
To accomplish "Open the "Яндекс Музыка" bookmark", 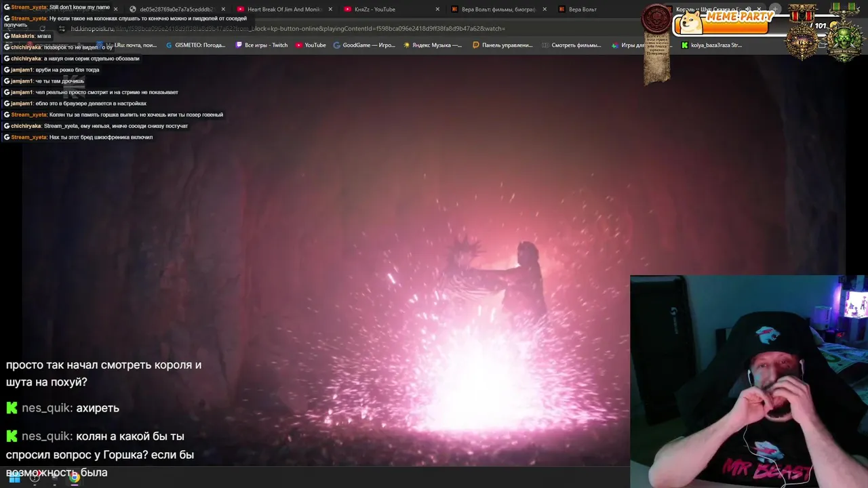I will (x=433, y=45).
